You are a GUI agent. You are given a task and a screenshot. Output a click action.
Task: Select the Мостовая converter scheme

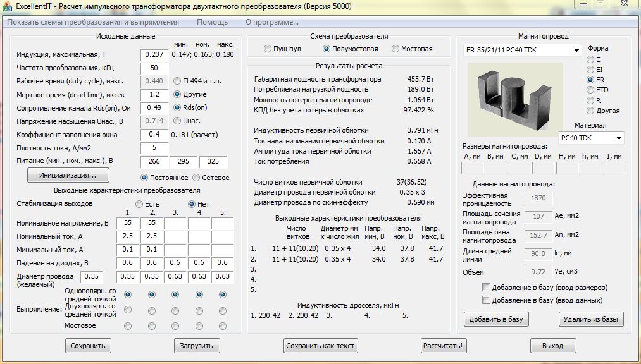(x=395, y=49)
